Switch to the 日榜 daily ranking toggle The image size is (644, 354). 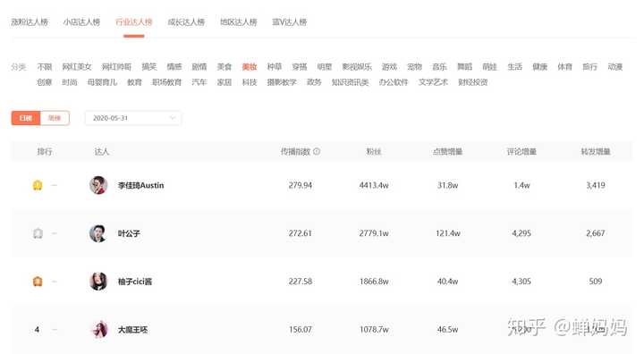click(26, 118)
